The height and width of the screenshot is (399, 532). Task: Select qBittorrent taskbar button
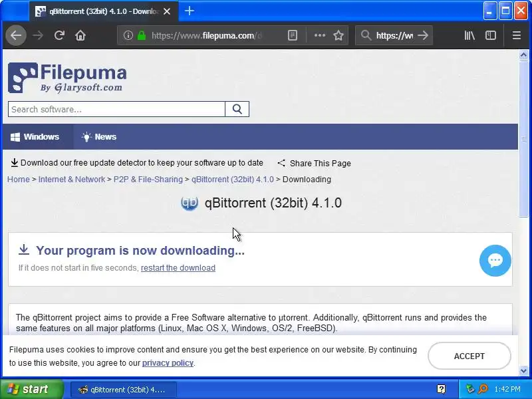124,390
